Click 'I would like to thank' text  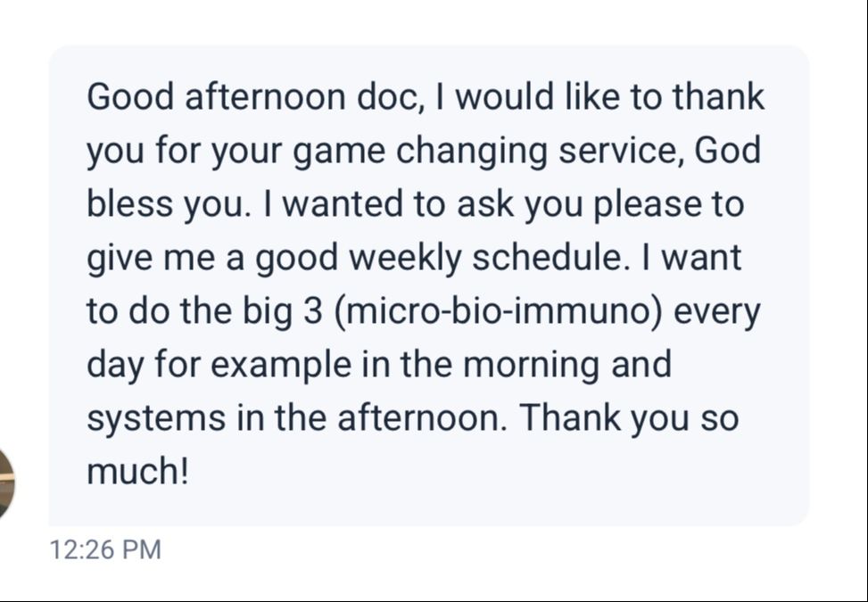click(x=599, y=96)
